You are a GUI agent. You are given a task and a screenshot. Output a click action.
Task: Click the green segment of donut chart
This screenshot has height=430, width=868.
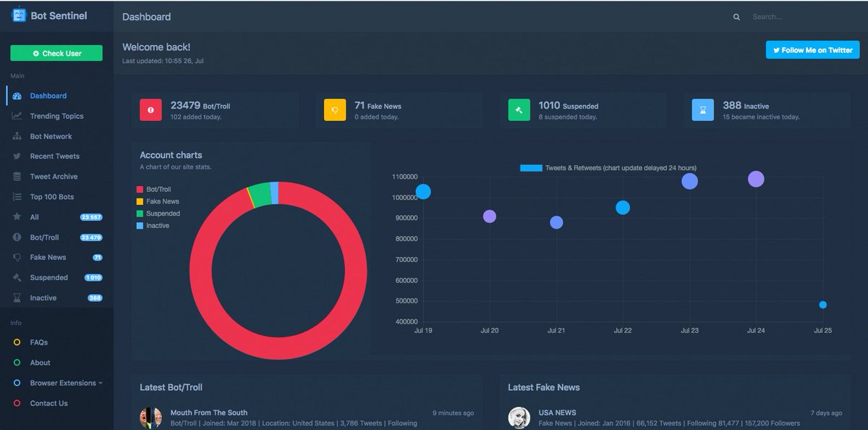260,195
